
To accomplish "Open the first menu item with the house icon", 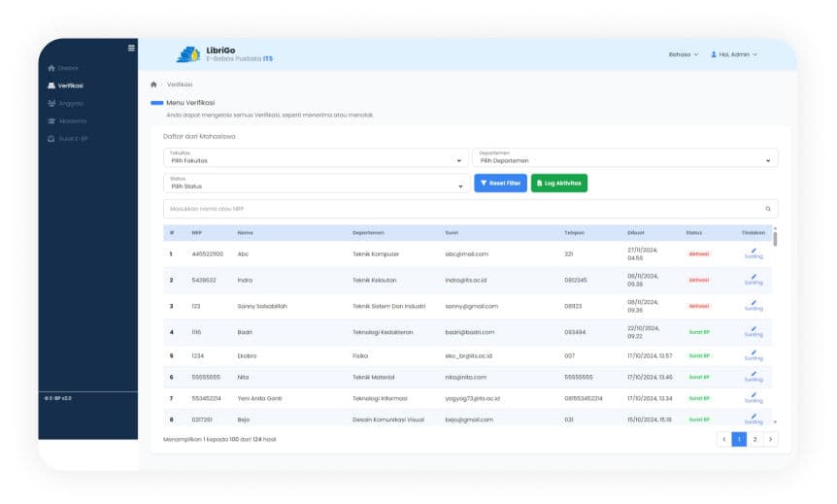I will [x=62, y=68].
